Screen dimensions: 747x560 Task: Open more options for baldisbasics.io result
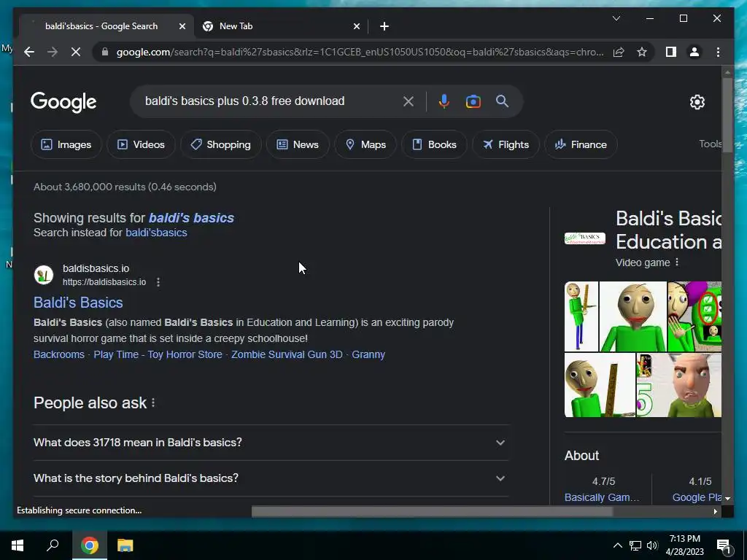(158, 282)
